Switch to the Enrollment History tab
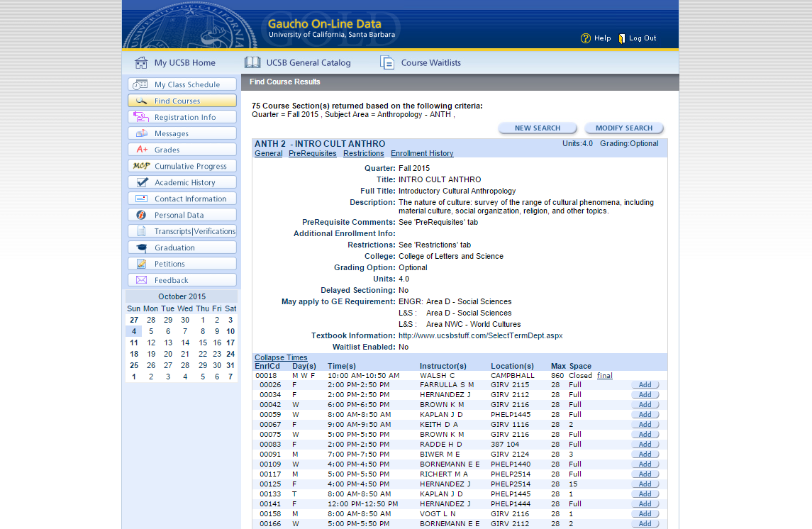This screenshot has width=812, height=529. pos(422,153)
